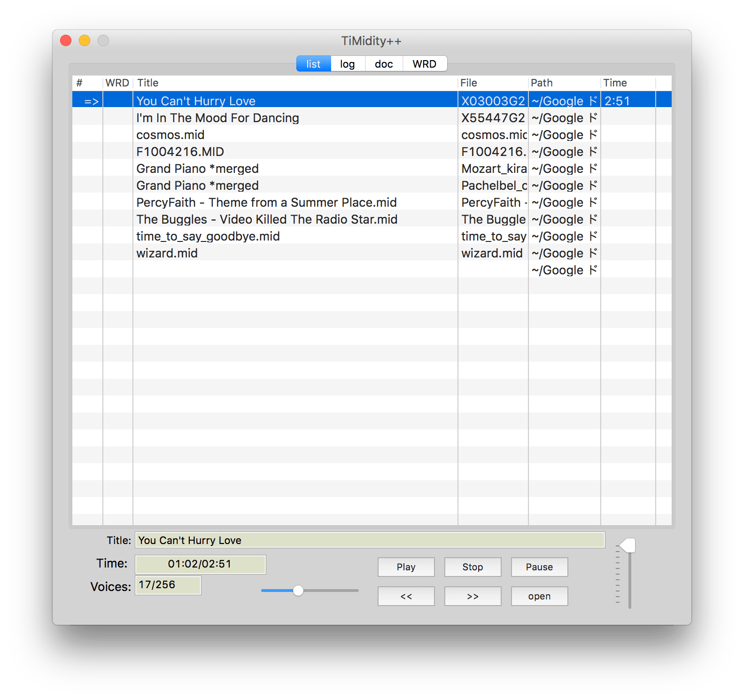Click the Pause button
Image resolution: width=744 pixels, height=700 pixels.
[539, 567]
